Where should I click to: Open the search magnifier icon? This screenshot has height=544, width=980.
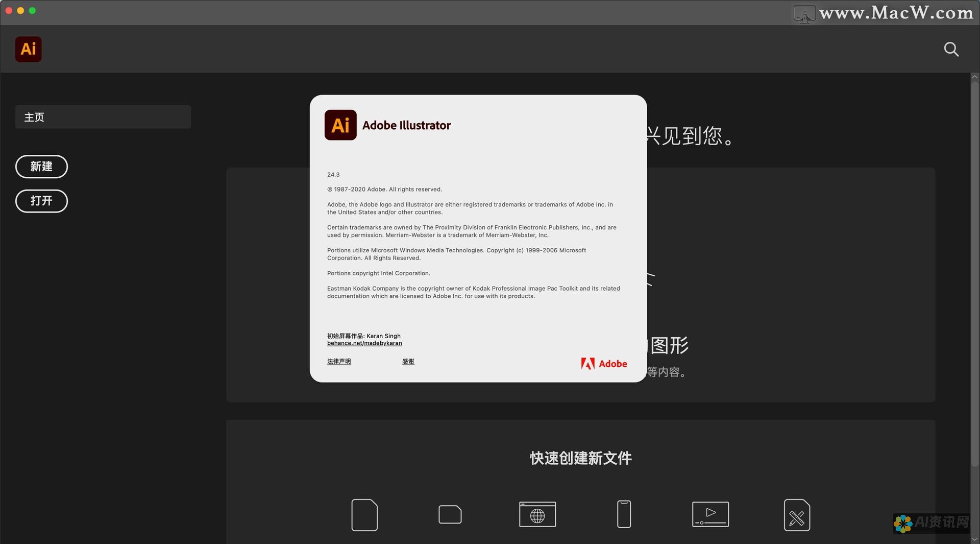pyautogui.click(x=951, y=50)
